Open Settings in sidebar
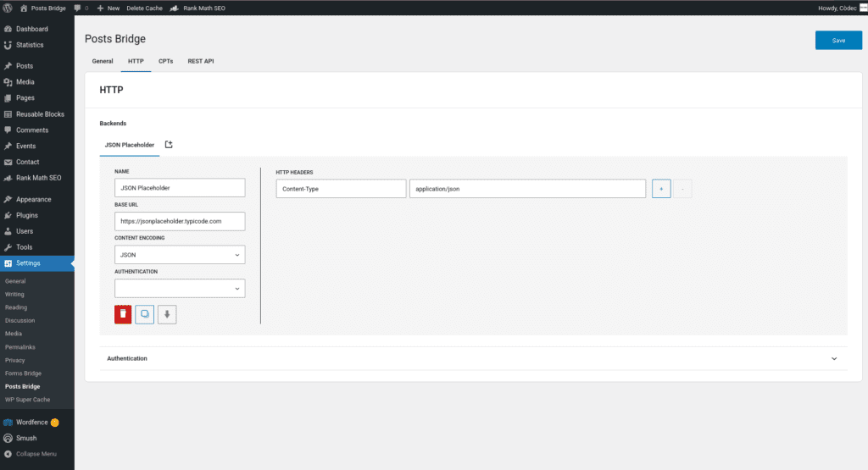The height and width of the screenshot is (470, 868). [37, 263]
